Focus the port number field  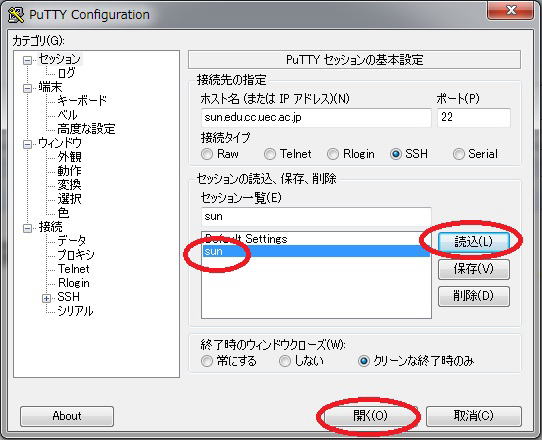click(474, 118)
